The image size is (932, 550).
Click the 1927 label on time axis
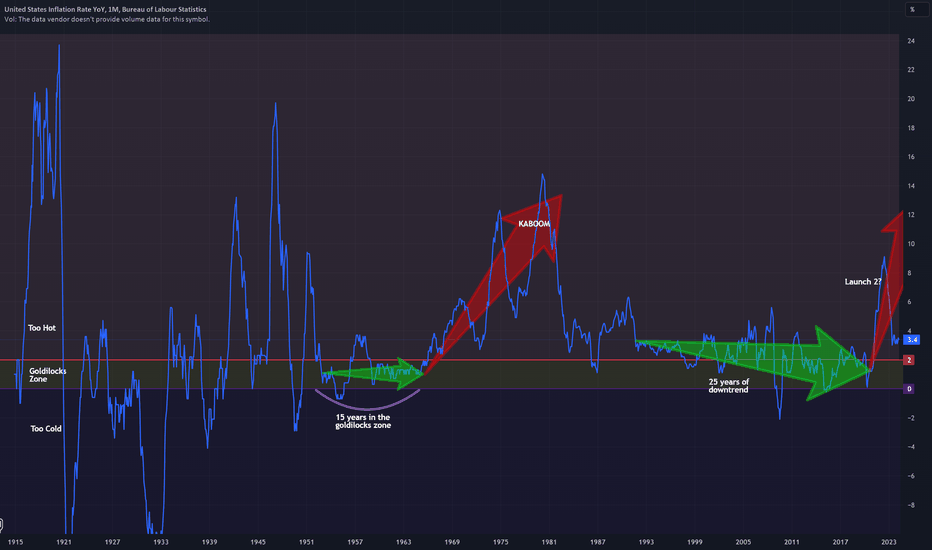point(112,542)
